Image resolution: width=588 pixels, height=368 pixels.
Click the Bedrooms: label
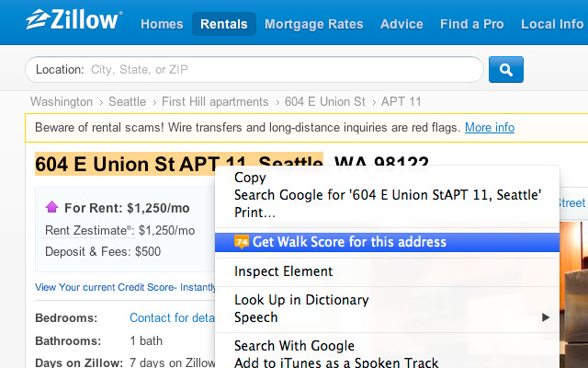click(x=66, y=318)
